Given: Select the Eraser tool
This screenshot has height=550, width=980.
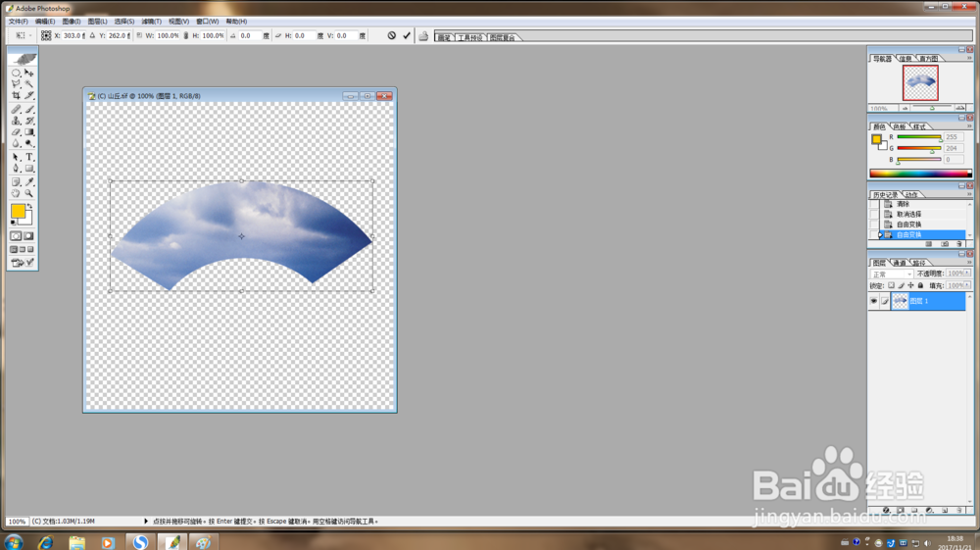Looking at the screenshot, I should click(x=17, y=132).
